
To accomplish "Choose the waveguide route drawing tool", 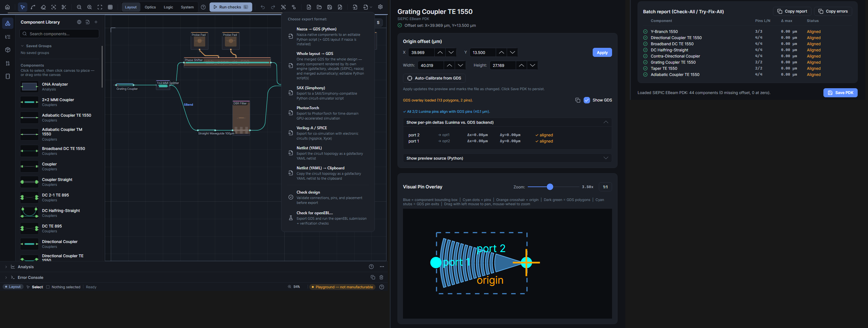I will point(33,7).
